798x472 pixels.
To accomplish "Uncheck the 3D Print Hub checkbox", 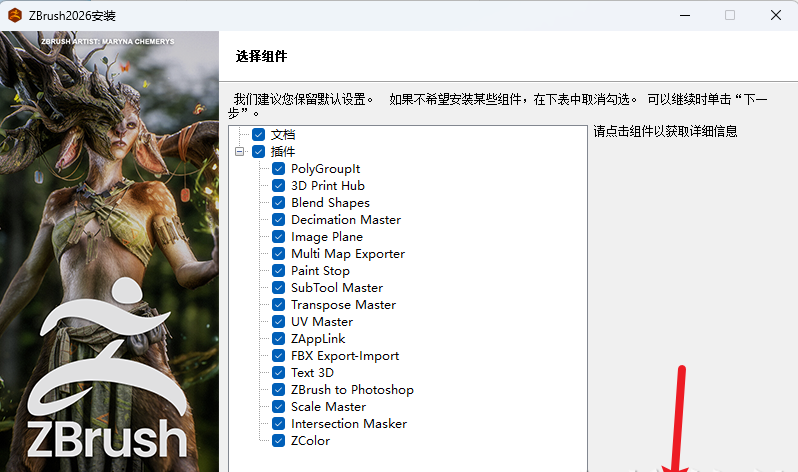I will pos(279,186).
